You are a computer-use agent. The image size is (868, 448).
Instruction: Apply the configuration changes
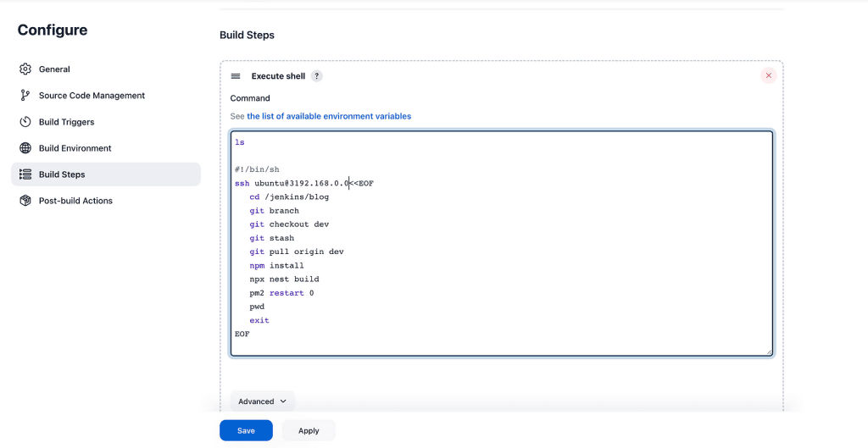tap(309, 430)
